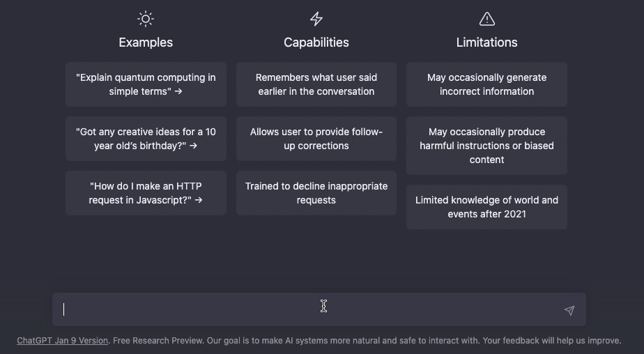Viewport: 644px width, 354px height.
Task: Choose the 10 year old's birthday ideas example
Action: tap(146, 139)
